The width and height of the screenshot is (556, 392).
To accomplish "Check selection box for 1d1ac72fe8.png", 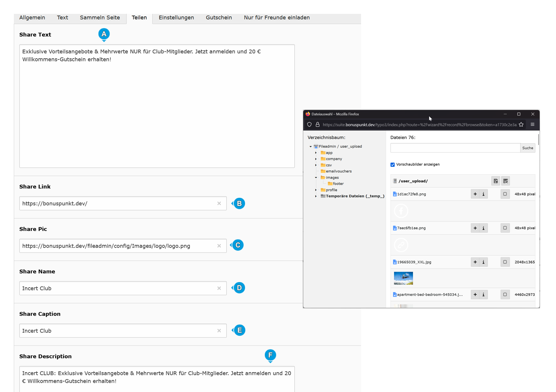I will (505, 194).
